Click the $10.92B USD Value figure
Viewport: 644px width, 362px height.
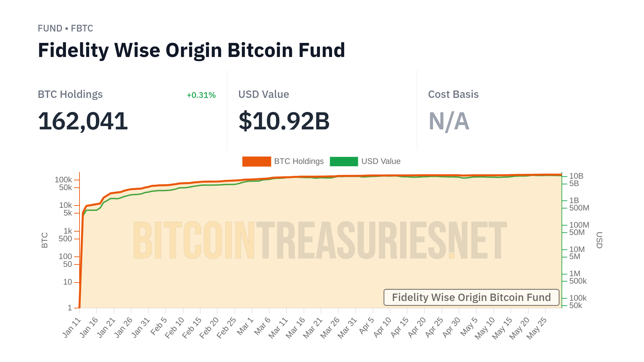284,121
